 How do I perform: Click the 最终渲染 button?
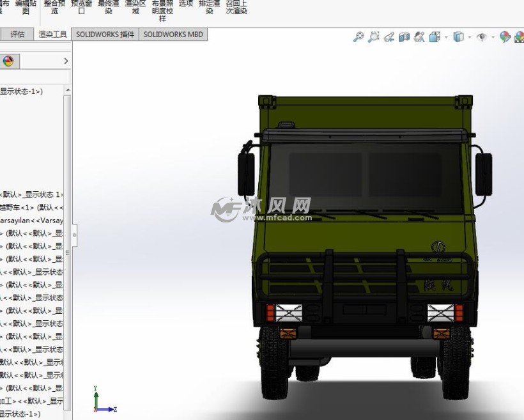[108, 7]
